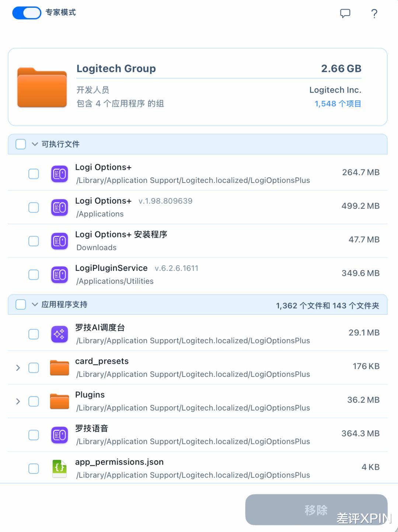The width and height of the screenshot is (398, 532).
Task: Click the 4 KB size value
Action: coord(370,467)
